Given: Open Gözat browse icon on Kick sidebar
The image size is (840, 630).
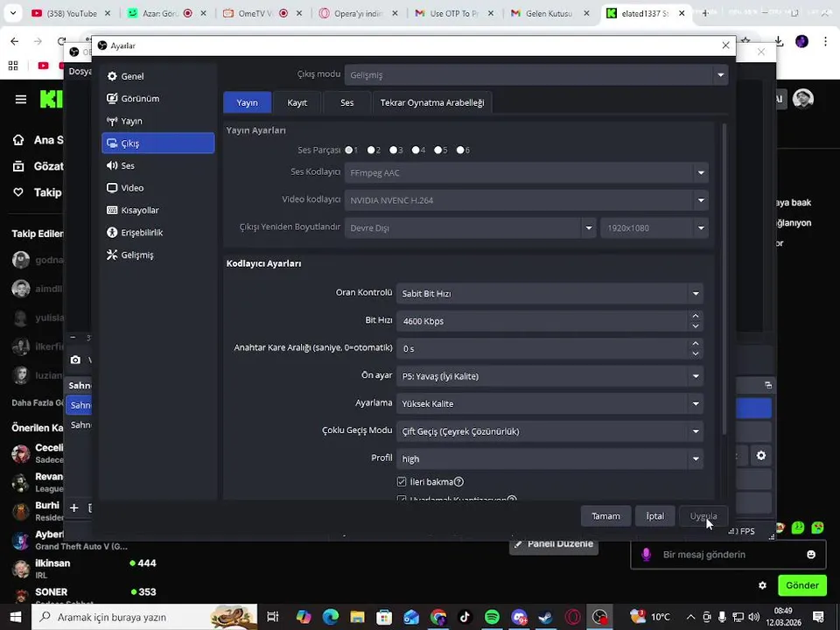Looking at the screenshot, I should pyautogui.click(x=18, y=166).
